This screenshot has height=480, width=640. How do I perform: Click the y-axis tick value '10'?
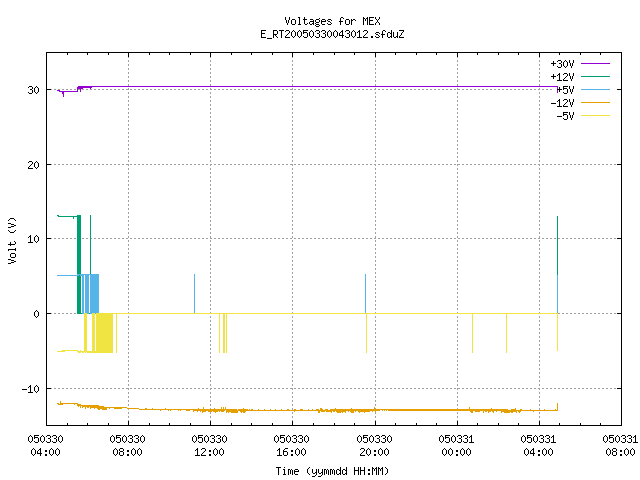coord(33,239)
